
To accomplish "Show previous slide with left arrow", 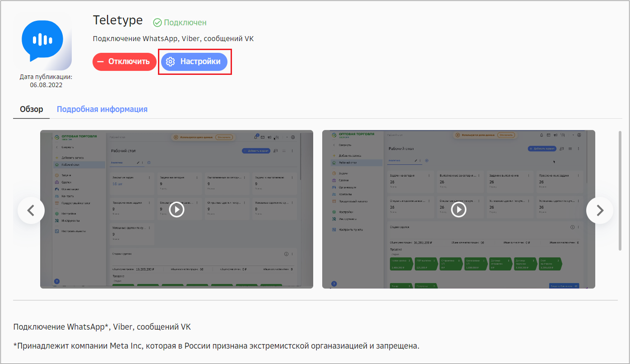I will click(31, 210).
